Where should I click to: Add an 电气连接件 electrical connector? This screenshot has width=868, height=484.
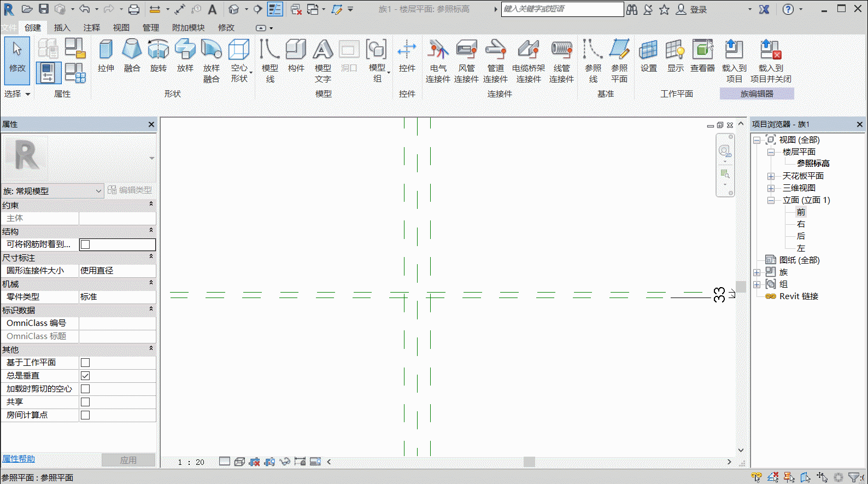coord(438,61)
